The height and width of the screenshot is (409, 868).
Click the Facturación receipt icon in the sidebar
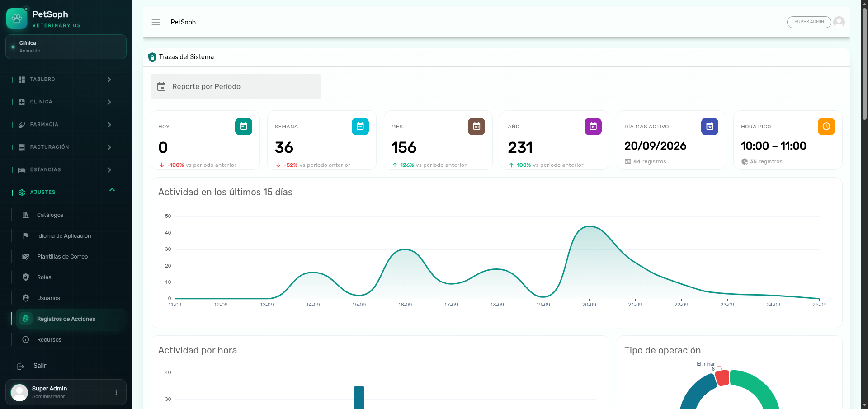coord(22,147)
